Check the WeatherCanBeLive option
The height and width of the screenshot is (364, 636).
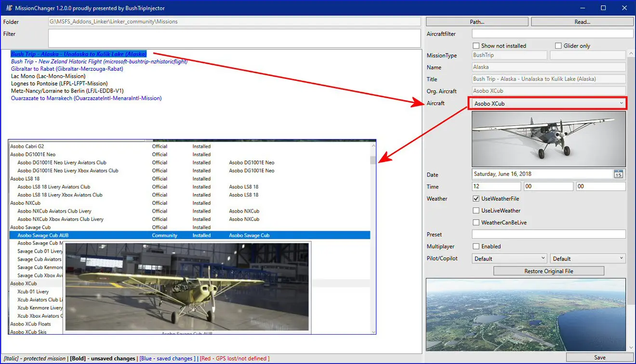(476, 222)
